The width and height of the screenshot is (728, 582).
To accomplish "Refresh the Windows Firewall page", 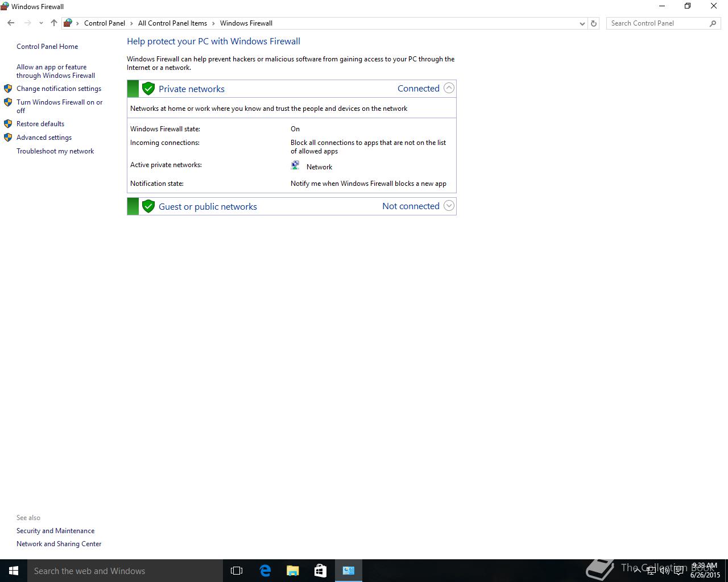I will click(x=594, y=23).
